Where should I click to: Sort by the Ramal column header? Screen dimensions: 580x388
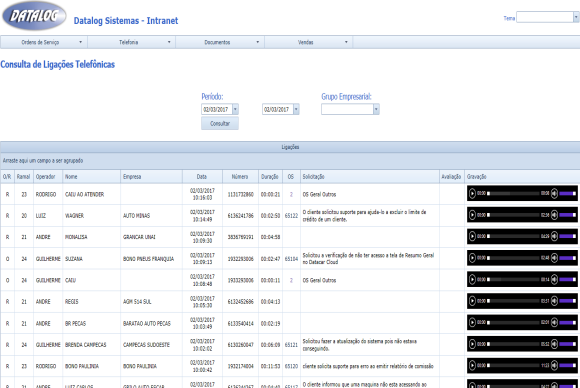pos(24,176)
